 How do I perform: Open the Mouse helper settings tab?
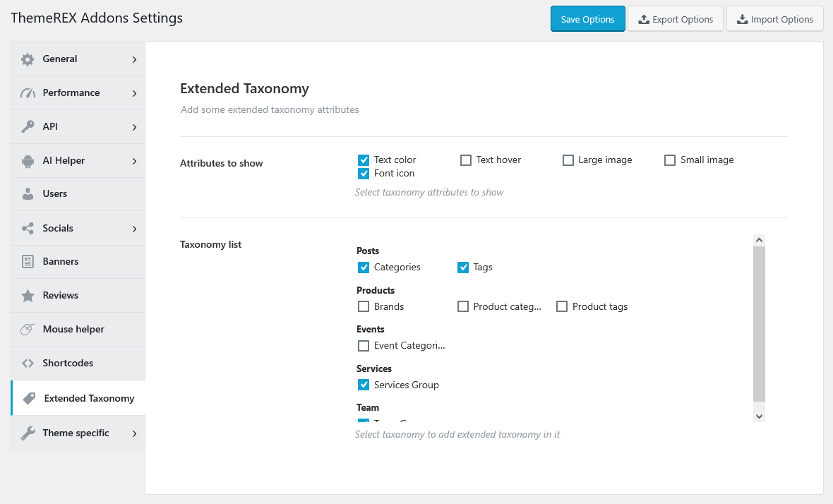78,329
